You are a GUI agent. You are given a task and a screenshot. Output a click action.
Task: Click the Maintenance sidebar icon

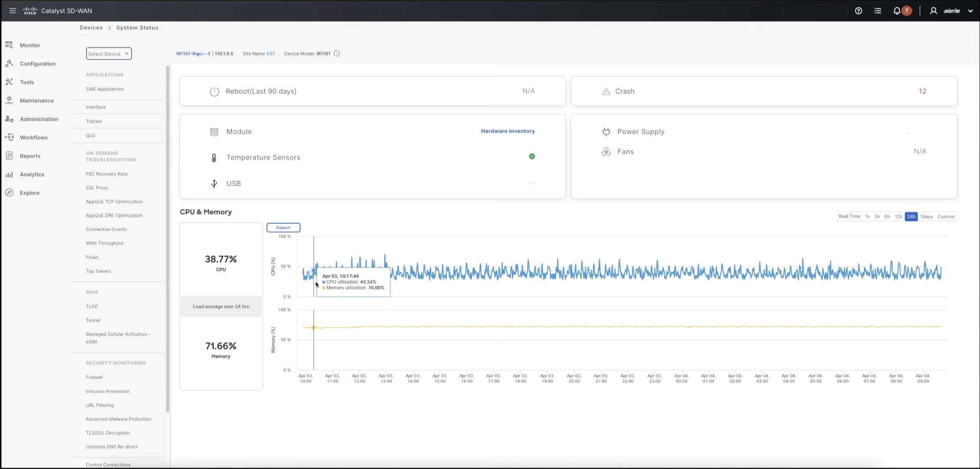(9, 101)
